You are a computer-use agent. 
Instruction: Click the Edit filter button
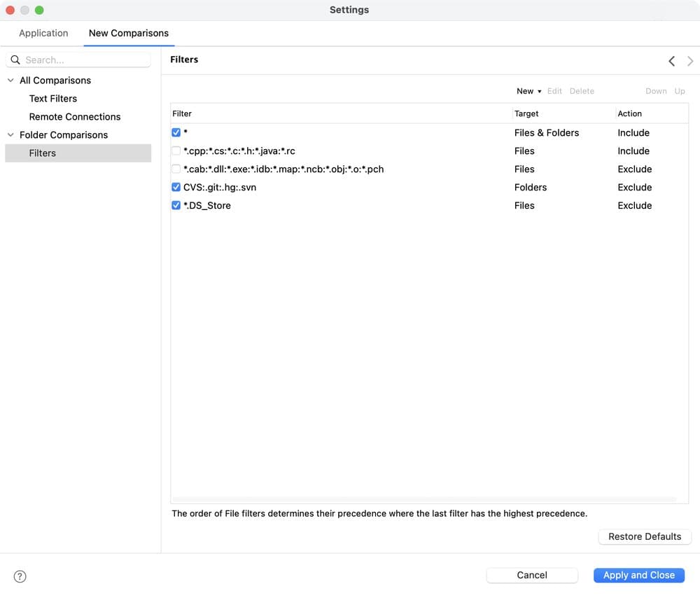point(554,91)
